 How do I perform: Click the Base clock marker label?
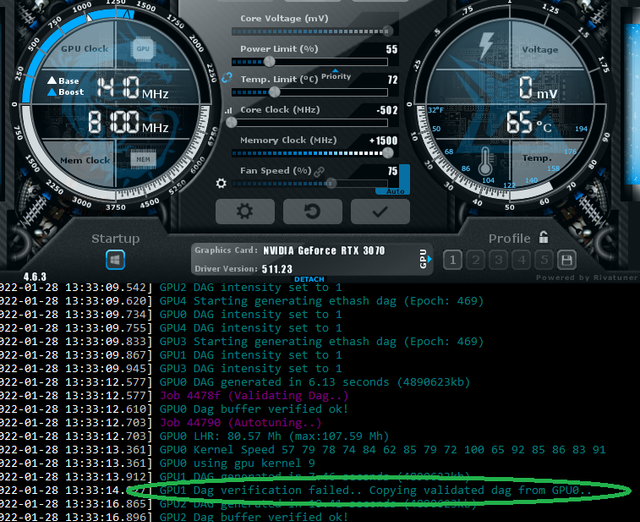pos(63,80)
